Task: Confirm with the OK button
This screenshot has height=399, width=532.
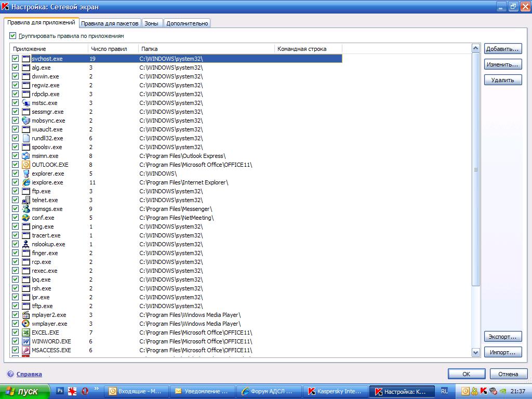Action: pyautogui.click(x=467, y=374)
